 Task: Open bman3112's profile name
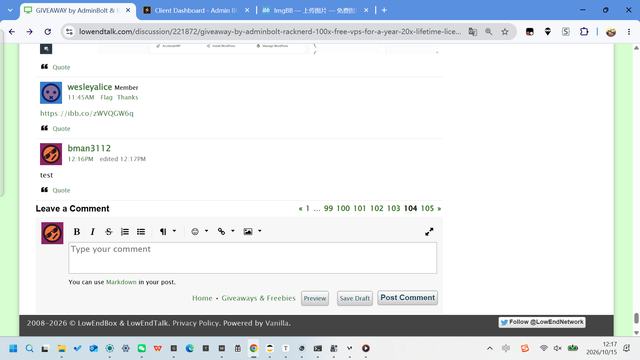click(89, 148)
